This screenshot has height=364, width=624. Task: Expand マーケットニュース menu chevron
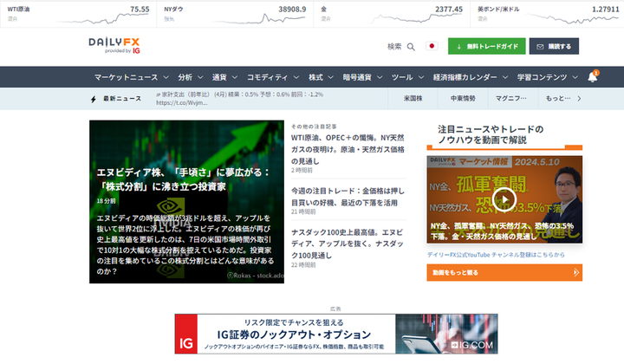[166, 77]
